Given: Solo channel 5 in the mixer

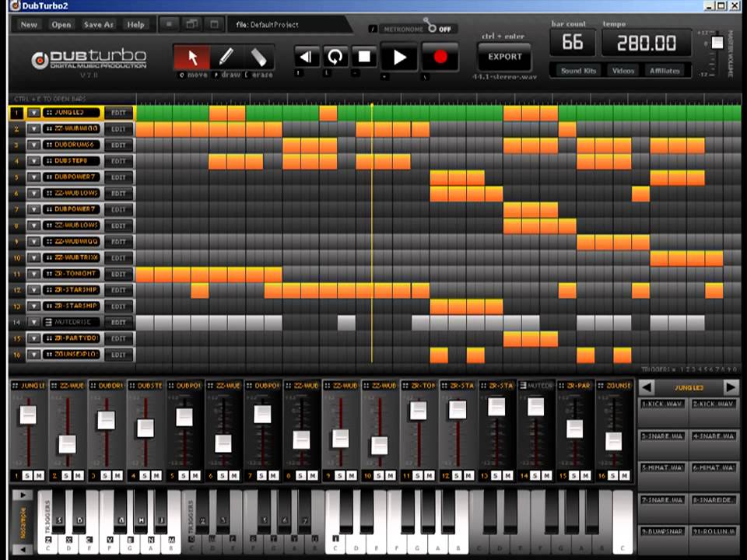Looking at the screenshot, I should click(184, 475).
